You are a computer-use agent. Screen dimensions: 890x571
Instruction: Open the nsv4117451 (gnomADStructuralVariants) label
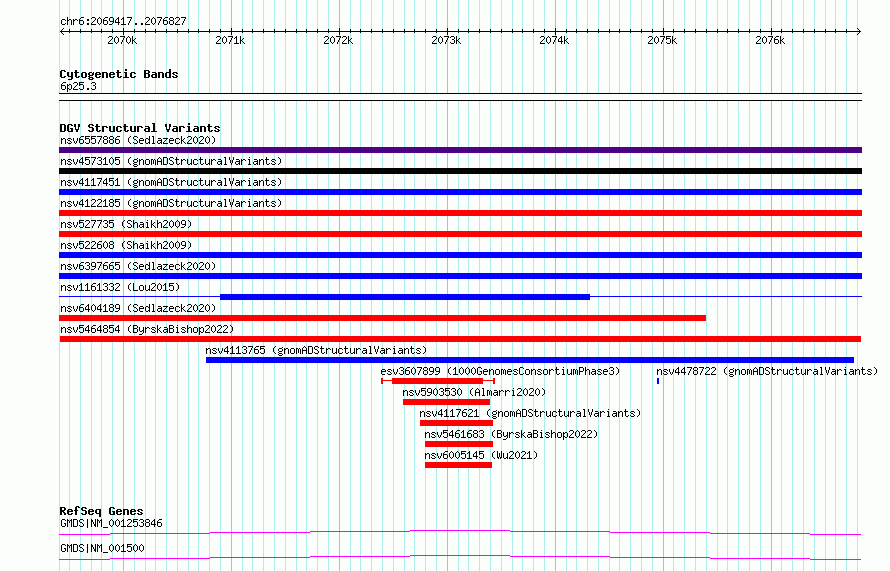171,182
